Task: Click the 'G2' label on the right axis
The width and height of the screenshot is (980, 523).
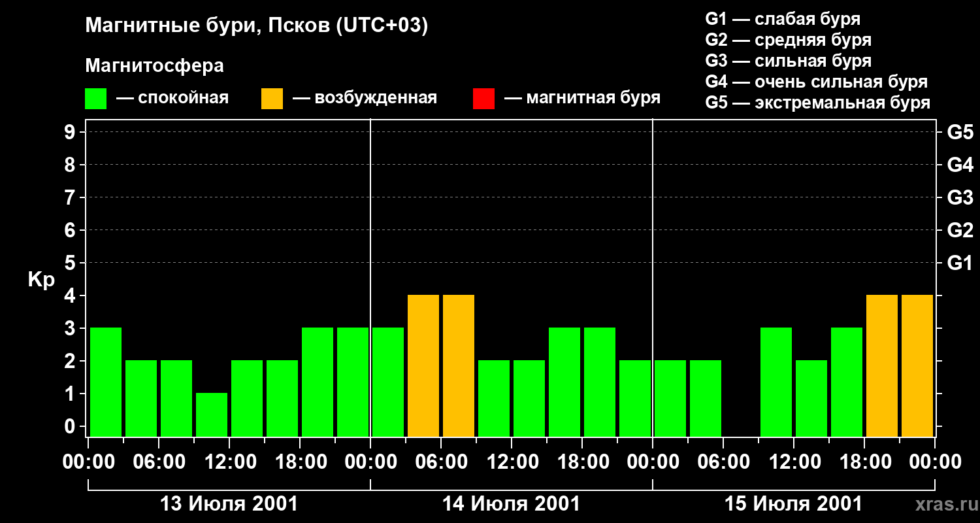Action: (960, 230)
